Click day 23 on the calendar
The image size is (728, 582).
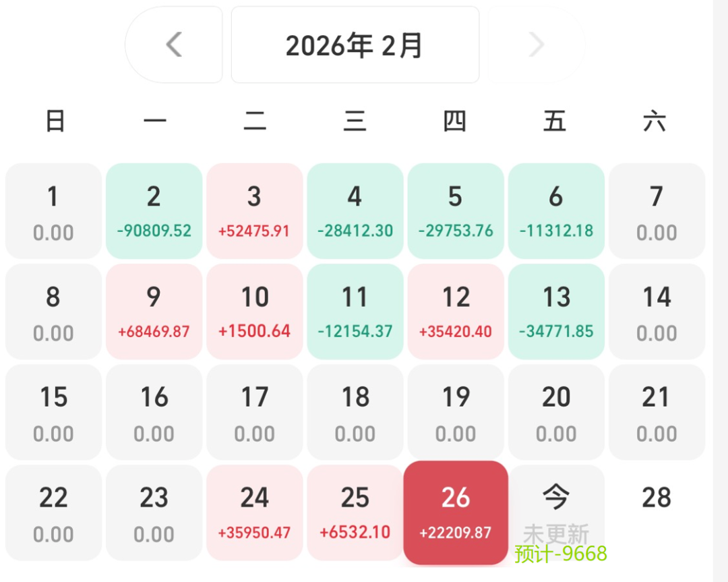[x=154, y=513]
